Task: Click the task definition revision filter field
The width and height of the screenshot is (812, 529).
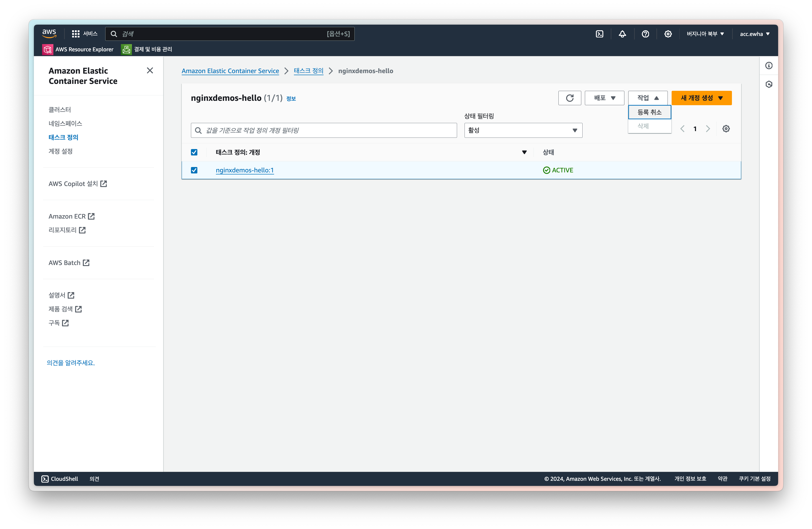Action: coord(324,130)
